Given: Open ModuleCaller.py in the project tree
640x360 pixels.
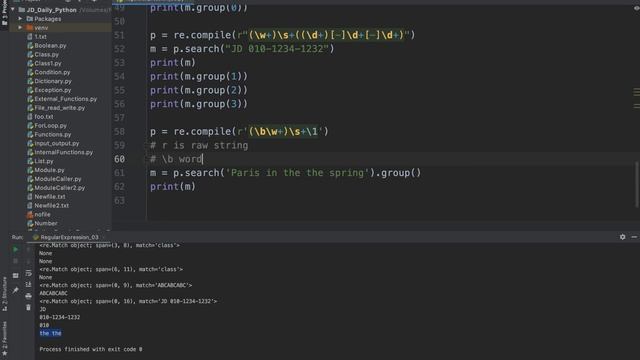Looking at the screenshot, I should tap(58, 179).
